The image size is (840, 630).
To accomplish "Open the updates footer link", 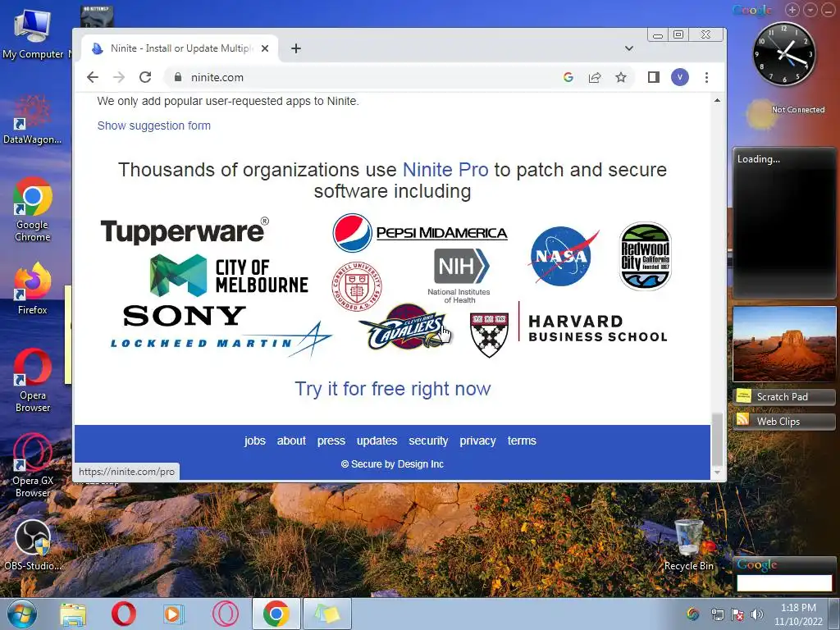I will tap(377, 441).
